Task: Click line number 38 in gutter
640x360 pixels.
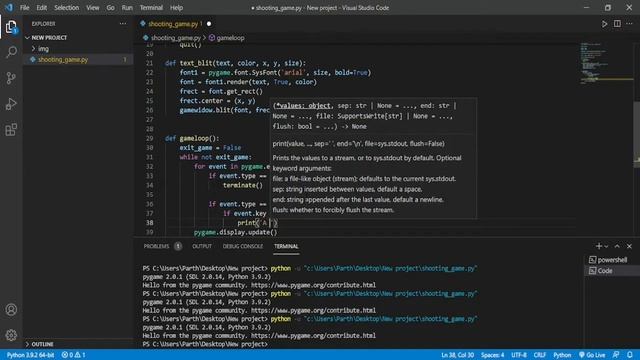Action: point(149,223)
